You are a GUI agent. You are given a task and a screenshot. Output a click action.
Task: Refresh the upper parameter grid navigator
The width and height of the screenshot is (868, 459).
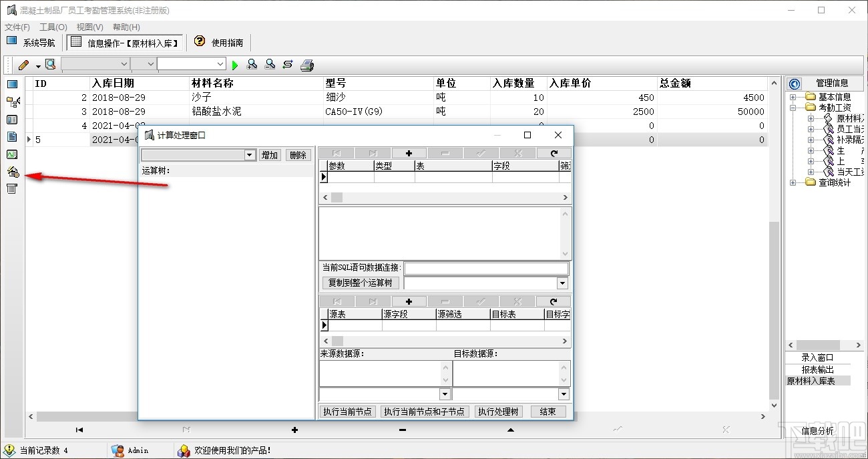(x=554, y=154)
